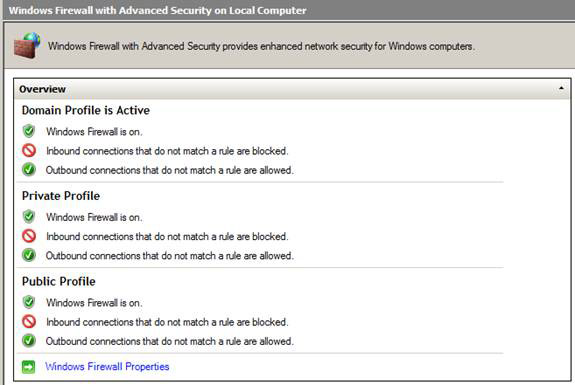Click red blocked icon under Public Profile

(29, 322)
